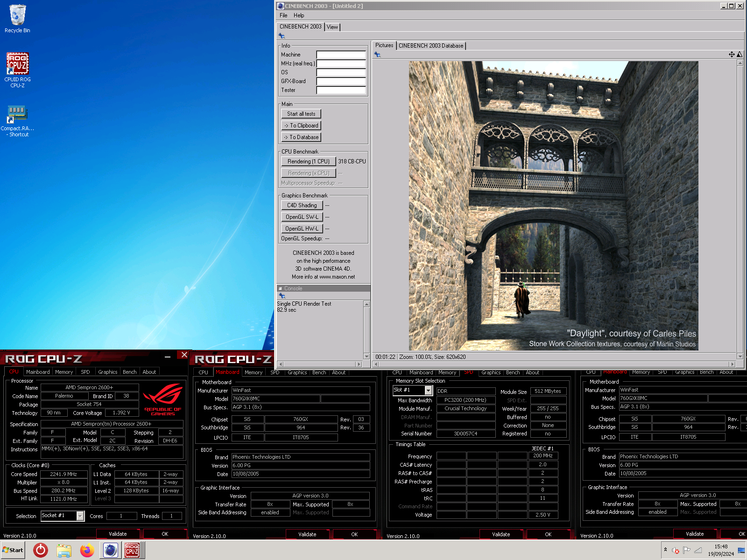Click the muted volume tray icon
Screen dimensions: 747x560
pos(675,551)
